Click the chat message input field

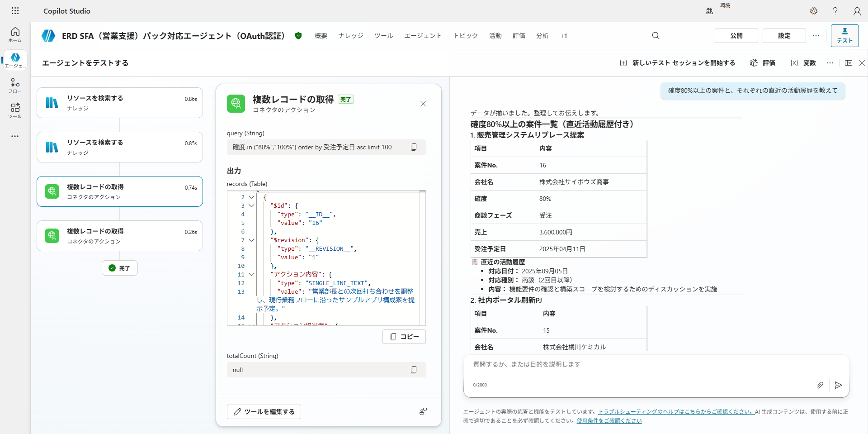(656, 364)
